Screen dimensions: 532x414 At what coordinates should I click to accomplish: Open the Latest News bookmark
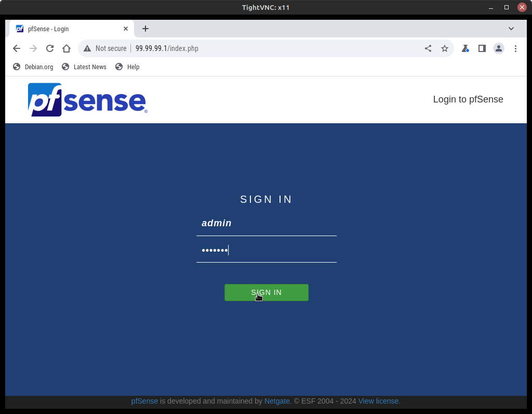pos(84,67)
